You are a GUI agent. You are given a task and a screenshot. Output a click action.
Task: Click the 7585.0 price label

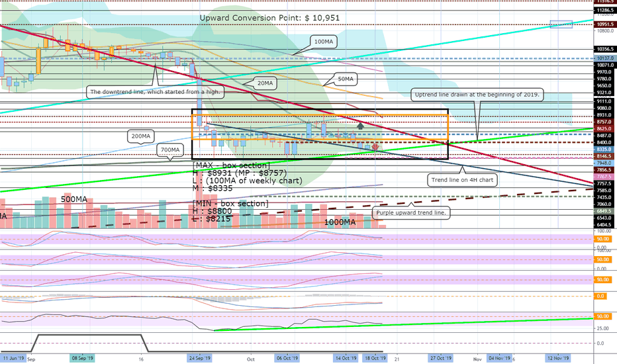pos(604,191)
